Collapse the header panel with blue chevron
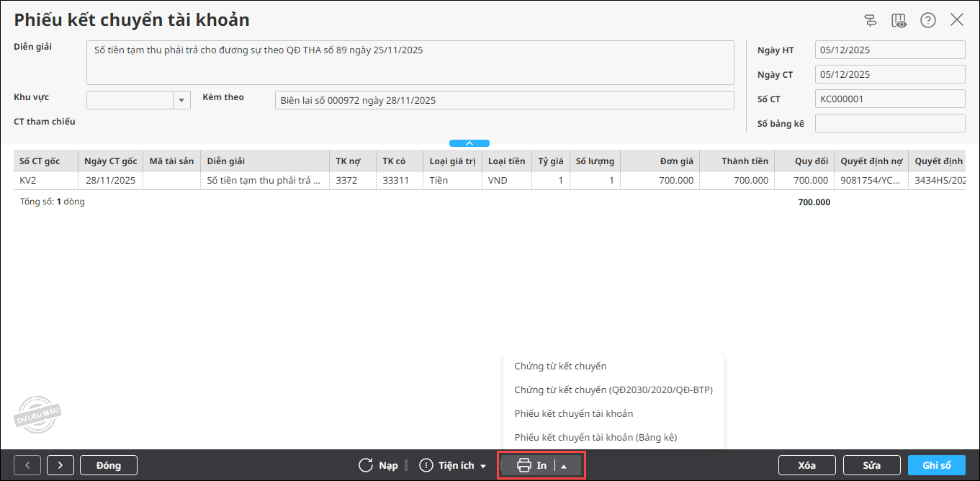Viewport: 980px width, 481px height. (469, 143)
